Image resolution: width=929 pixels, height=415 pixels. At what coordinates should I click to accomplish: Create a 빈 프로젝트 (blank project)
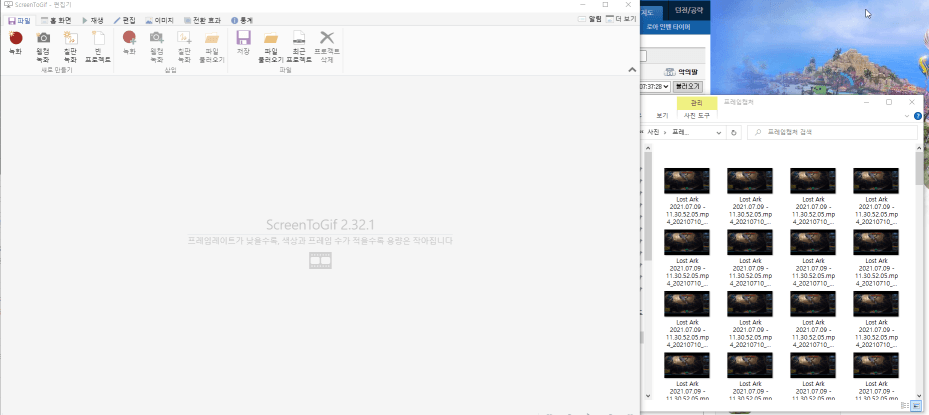[x=98, y=45]
